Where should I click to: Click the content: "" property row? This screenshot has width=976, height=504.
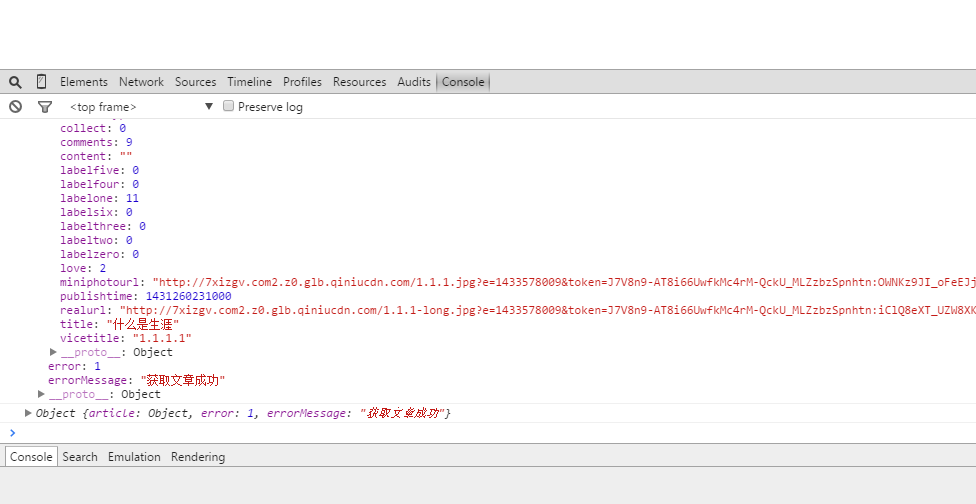tap(96, 156)
